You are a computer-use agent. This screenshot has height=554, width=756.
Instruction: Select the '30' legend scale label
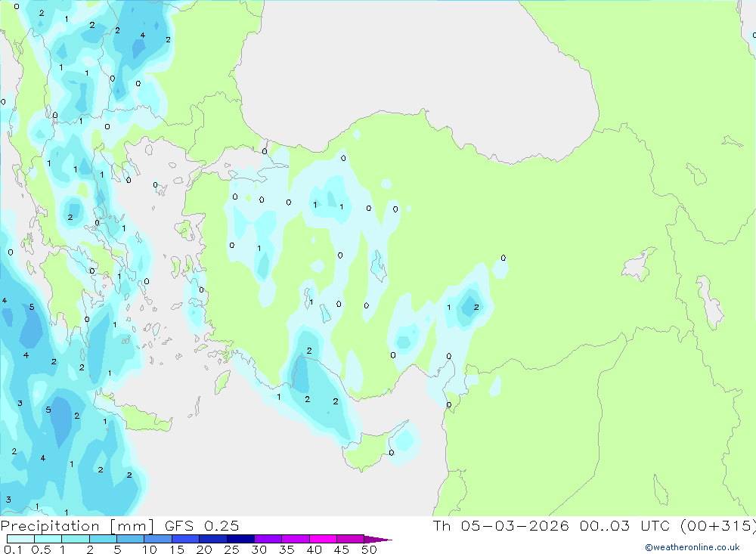(x=259, y=549)
